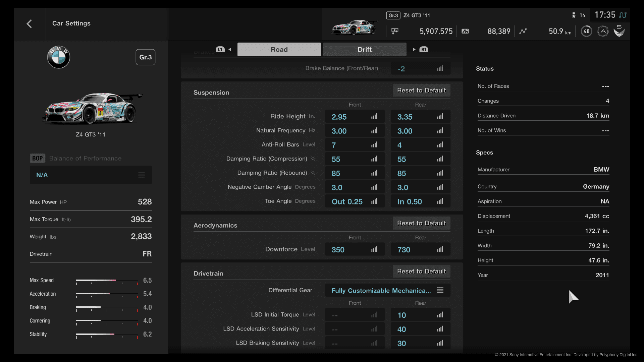Click the sportsmanship rating S icon
644x362 pixels.
[619, 31]
